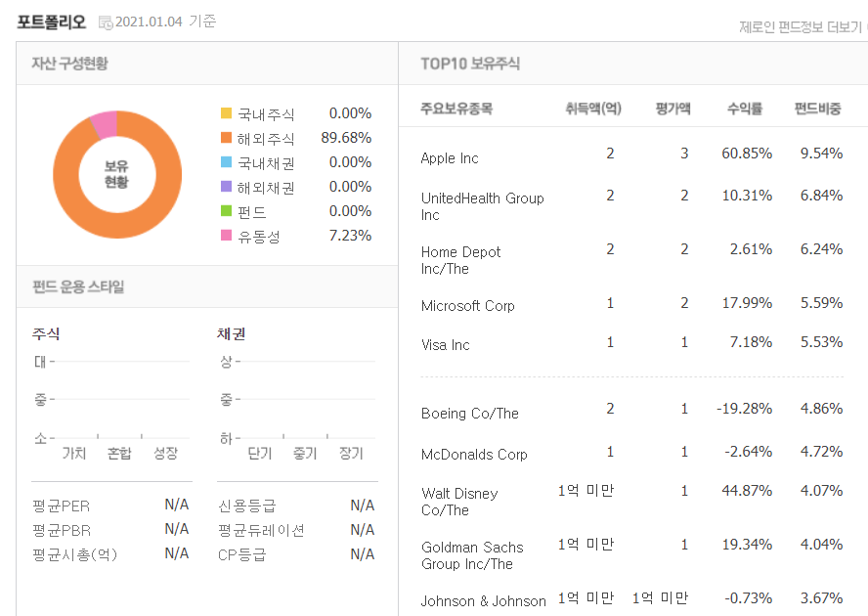The image size is (868, 616).
Task: Select the Microsoft Corp holding
Action: [468, 306]
